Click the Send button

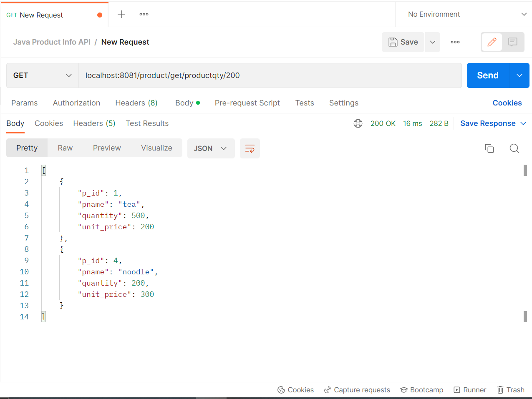tap(487, 75)
